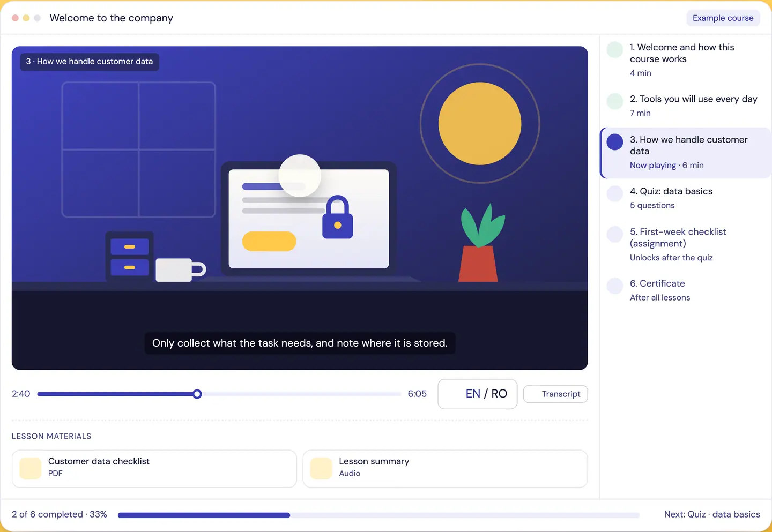Click the video title chip '3 · How we handle customer data'
Viewport: 772px width, 532px height.
pyautogui.click(x=90, y=62)
